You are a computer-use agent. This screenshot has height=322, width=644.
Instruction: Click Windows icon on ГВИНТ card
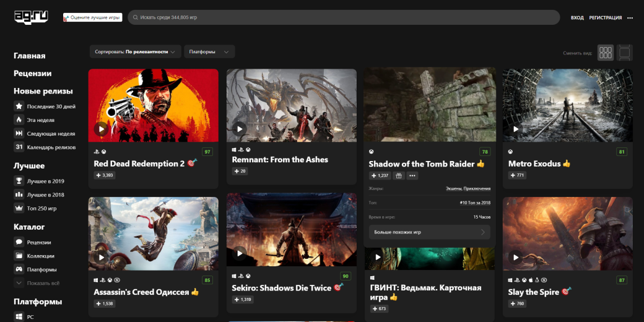coord(373,277)
